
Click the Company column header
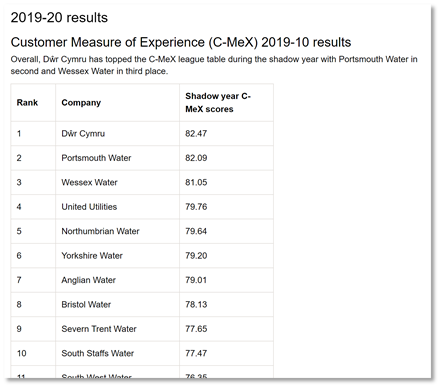click(x=81, y=103)
